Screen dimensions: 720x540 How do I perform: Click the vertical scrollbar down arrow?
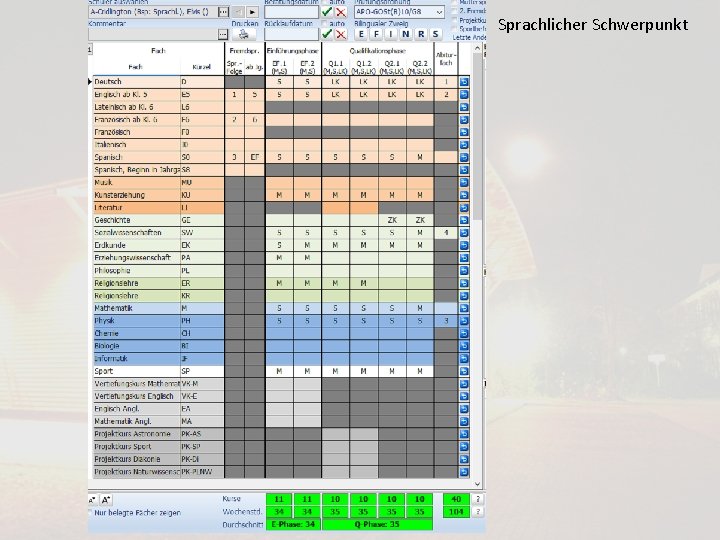[477, 484]
